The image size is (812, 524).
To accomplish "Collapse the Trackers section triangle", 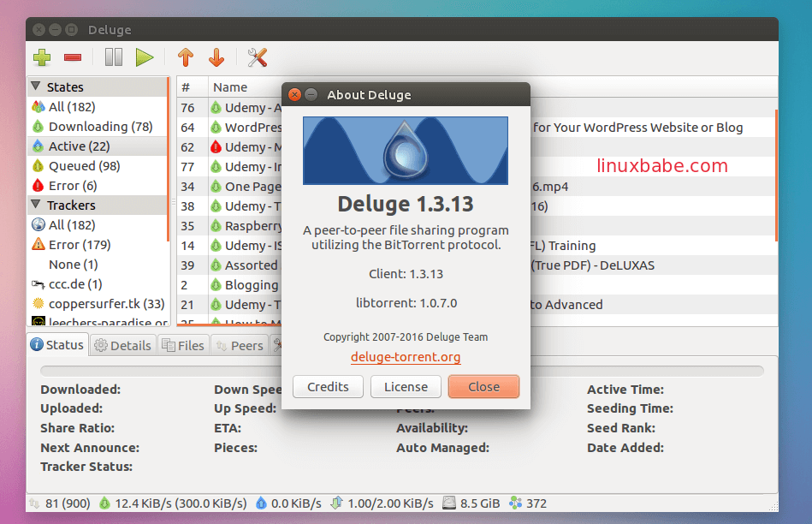I will coord(36,205).
